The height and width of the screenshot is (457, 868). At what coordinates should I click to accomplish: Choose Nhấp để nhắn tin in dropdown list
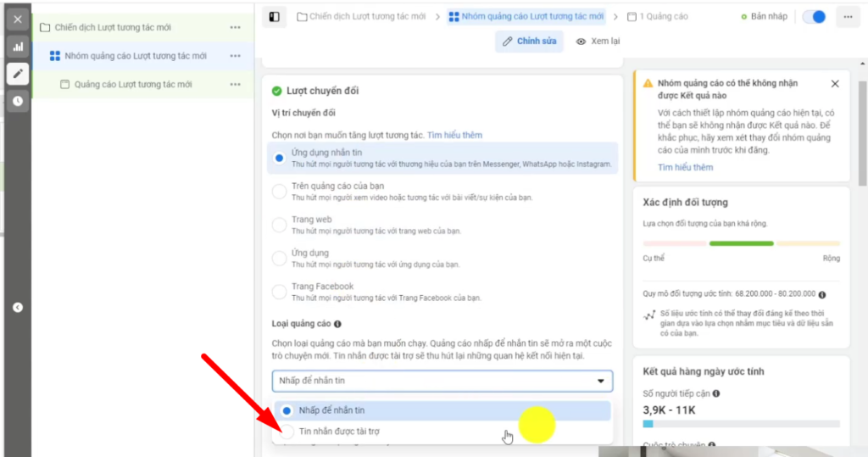click(442, 410)
